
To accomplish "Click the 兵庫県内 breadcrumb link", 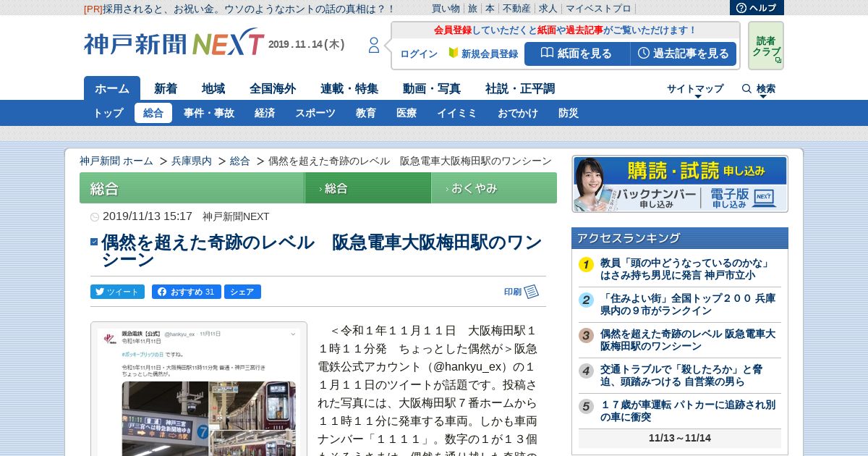I will [192, 161].
